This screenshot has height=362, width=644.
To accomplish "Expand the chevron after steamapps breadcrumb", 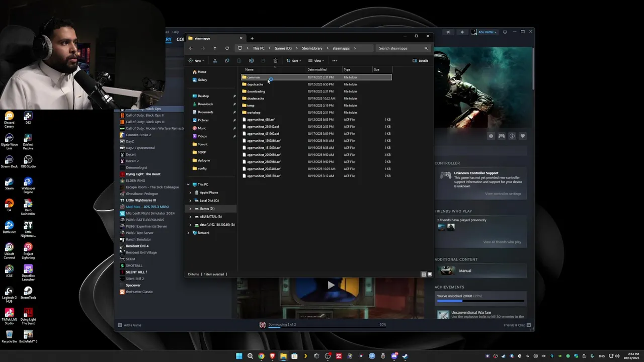I will click(x=355, y=48).
